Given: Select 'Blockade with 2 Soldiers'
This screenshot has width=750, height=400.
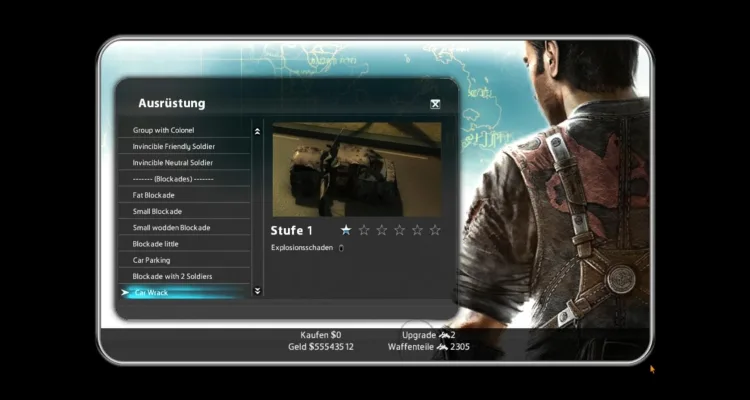Looking at the screenshot, I should pyautogui.click(x=184, y=277).
